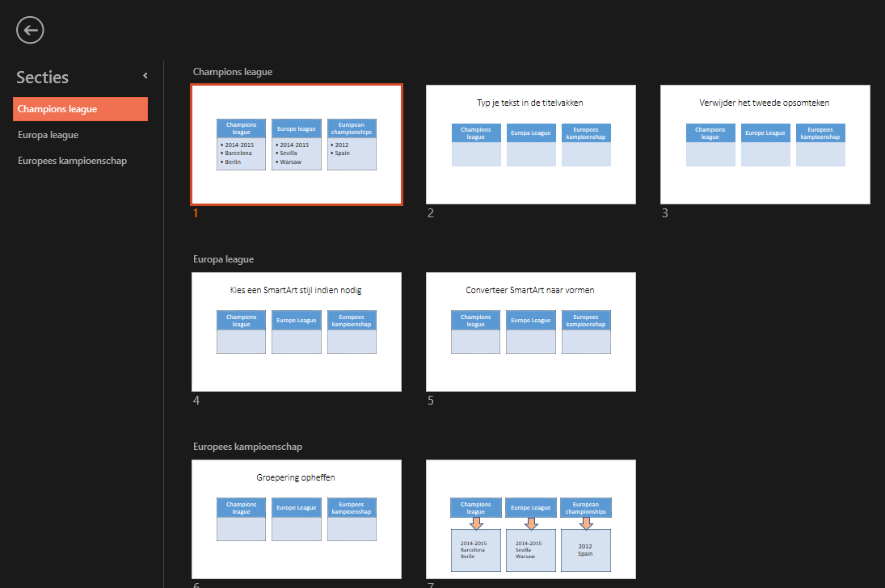The width and height of the screenshot is (885, 588).
Task: Click the slide number 1 under the selected slide
Action: tap(194, 213)
